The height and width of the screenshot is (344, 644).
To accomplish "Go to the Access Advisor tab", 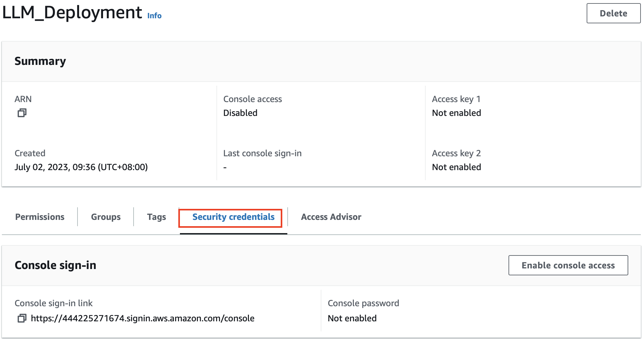I will 331,217.
